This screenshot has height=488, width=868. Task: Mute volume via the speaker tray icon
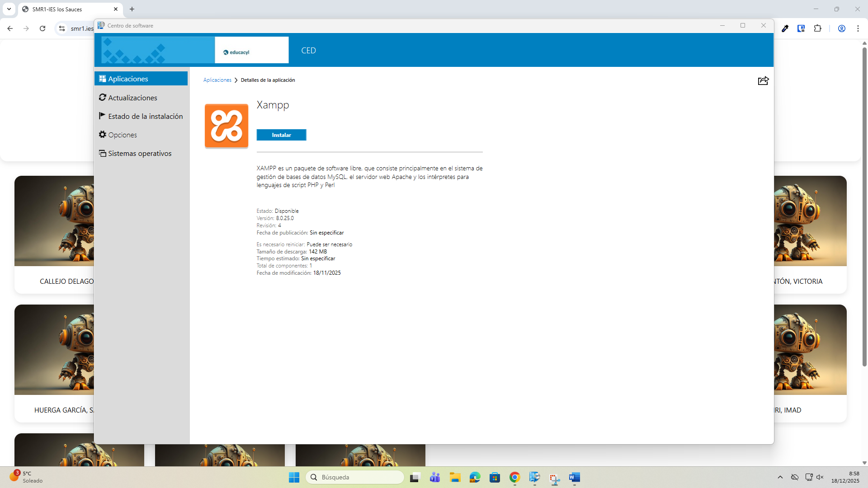(x=820, y=477)
